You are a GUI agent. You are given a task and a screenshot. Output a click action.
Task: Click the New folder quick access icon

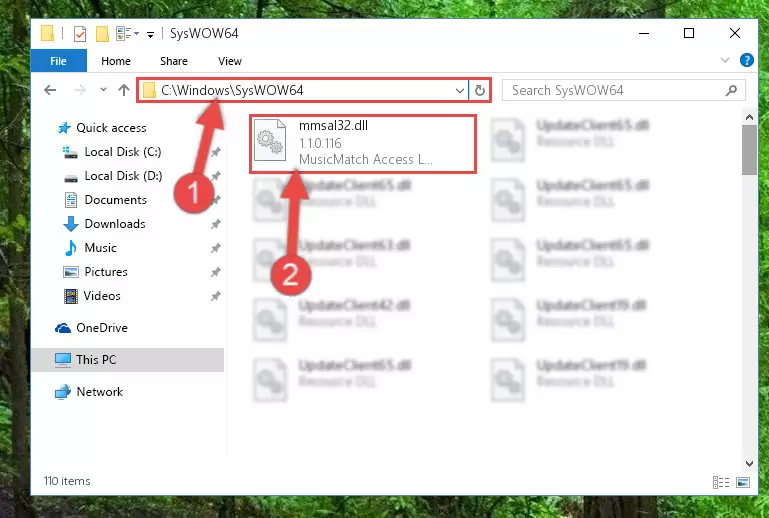(x=102, y=33)
